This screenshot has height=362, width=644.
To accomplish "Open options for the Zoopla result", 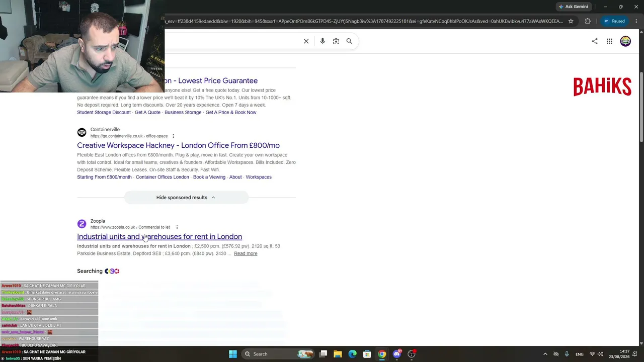I will (x=177, y=227).
